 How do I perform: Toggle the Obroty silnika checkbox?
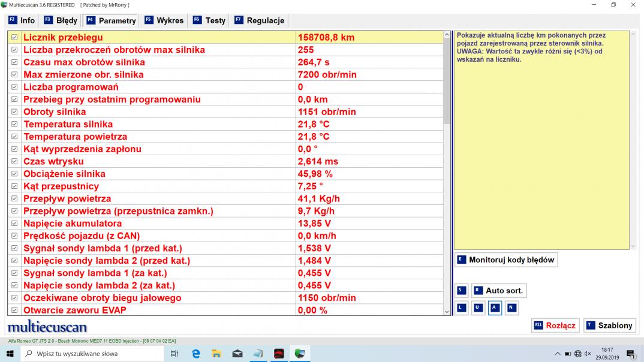pyautogui.click(x=14, y=112)
